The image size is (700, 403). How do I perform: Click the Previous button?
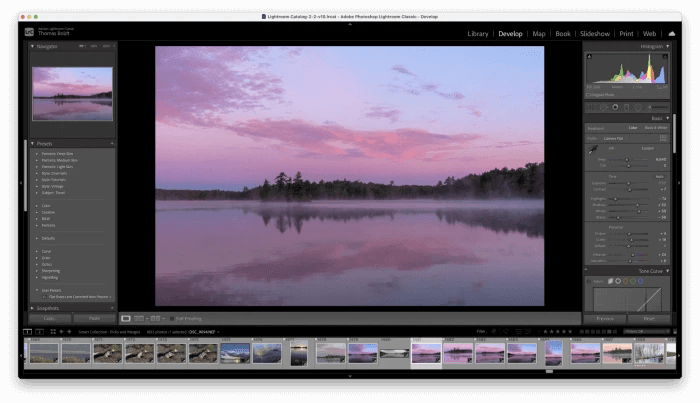pos(605,319)
